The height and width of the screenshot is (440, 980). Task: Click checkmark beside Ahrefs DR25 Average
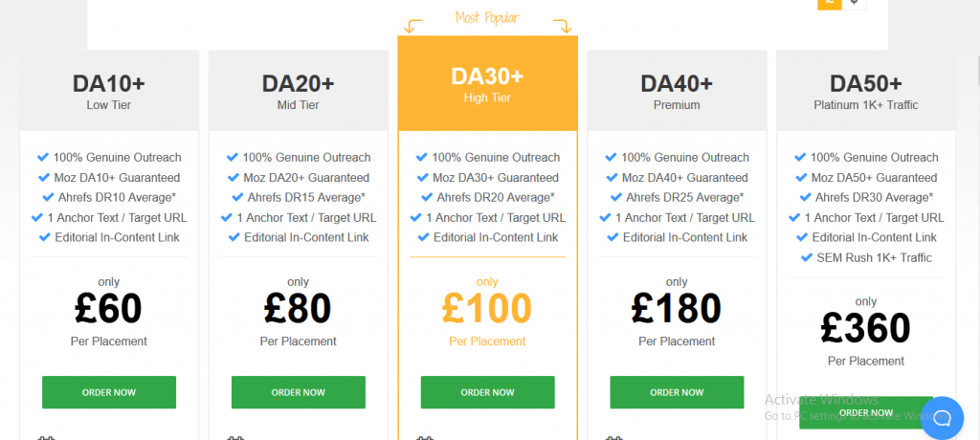[x=616, y=197]
